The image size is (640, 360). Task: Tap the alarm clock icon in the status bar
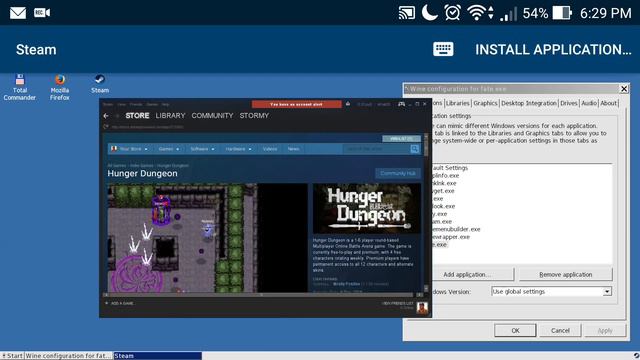click(453, 13)
